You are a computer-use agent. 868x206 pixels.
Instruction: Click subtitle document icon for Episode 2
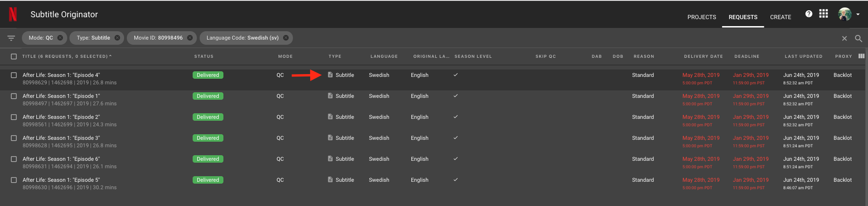click(x=330, y=117)
